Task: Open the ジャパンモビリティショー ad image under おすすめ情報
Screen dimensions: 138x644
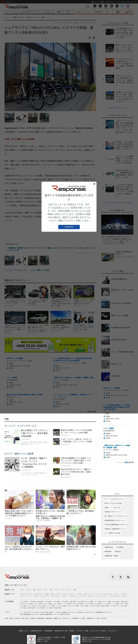Action: coord(117,225)
